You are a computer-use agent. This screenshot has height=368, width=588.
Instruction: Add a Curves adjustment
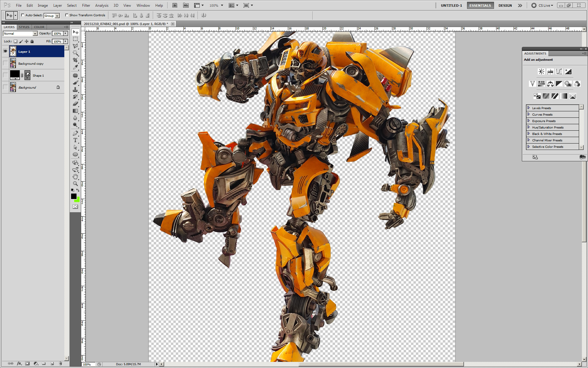coord(559,71)
